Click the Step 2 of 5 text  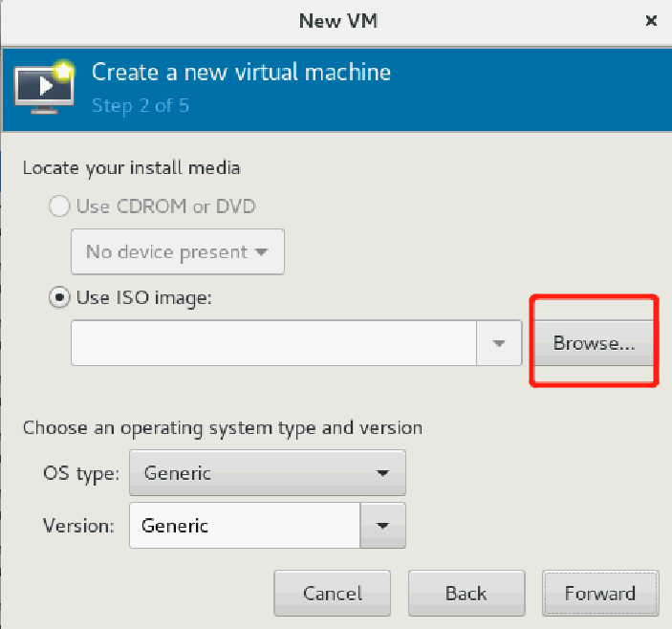[141, 105]
